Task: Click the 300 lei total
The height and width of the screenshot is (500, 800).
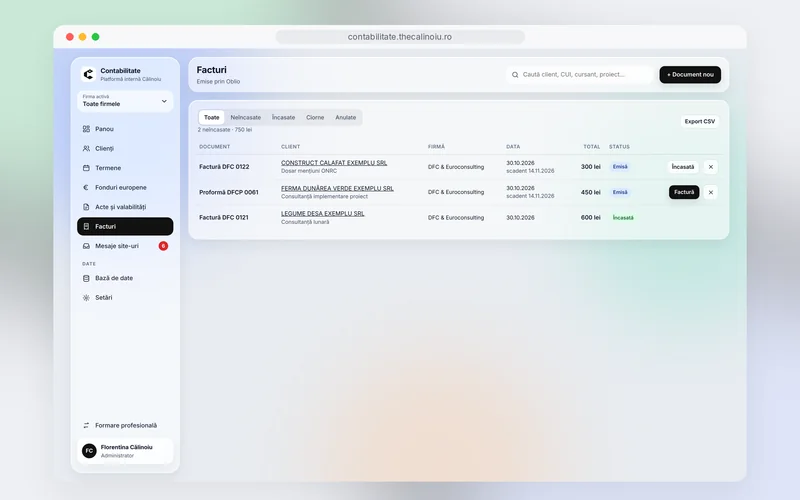Action: (590, 167)
